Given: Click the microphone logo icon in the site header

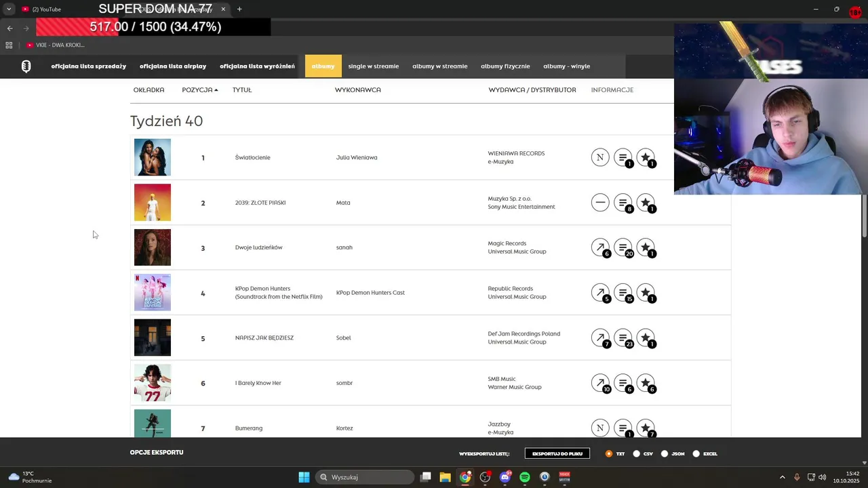Looking at the screenshot, I should pyautogui.click(x=26, y=66).
